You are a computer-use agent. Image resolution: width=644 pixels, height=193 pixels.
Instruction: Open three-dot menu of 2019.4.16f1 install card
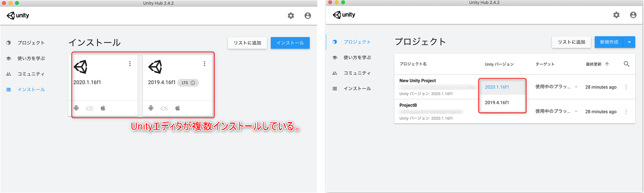pos(204,64)
